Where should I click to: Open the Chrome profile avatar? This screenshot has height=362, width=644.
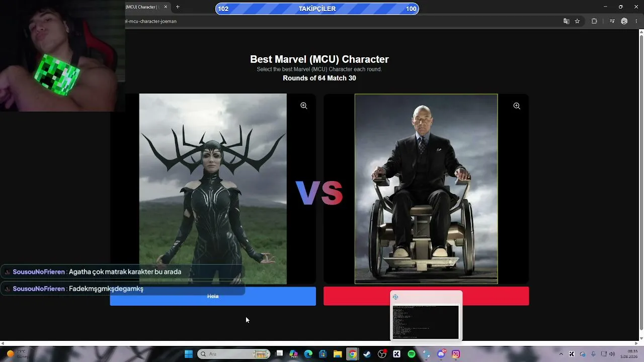coord(624,21)
